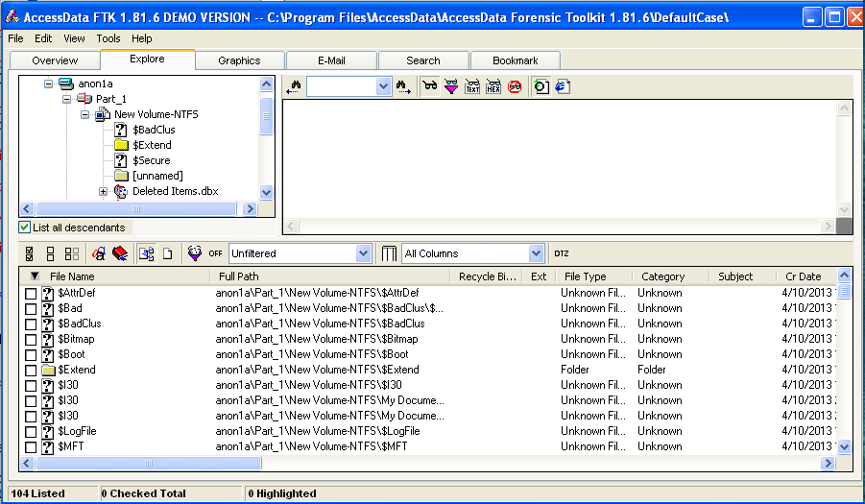Check the box for $BadClus file row
The width and height of the screenshot is (865, 504).
[x=31, y=324]
